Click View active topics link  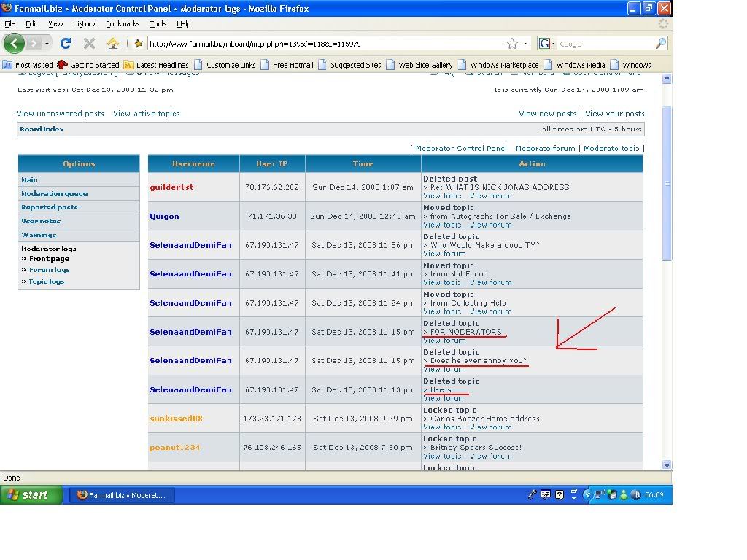146,113
